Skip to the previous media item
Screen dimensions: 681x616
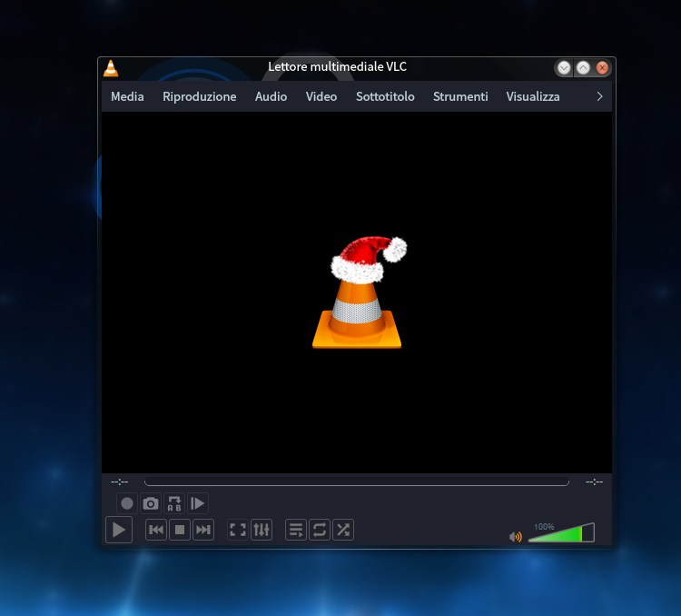[156, 530]
